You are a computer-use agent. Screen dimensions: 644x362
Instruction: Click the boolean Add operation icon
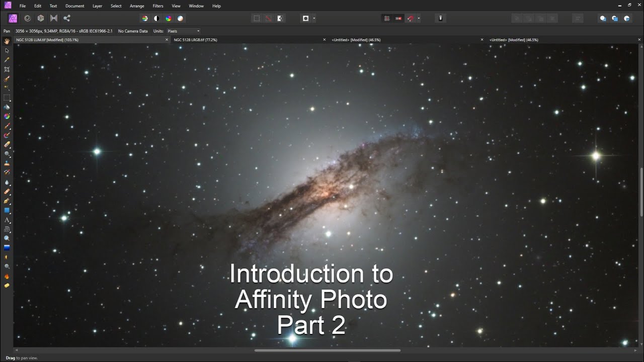click(x=603, y=18)
